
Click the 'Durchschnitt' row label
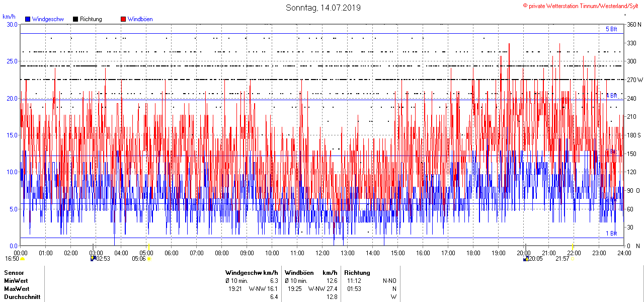(22, 297)
